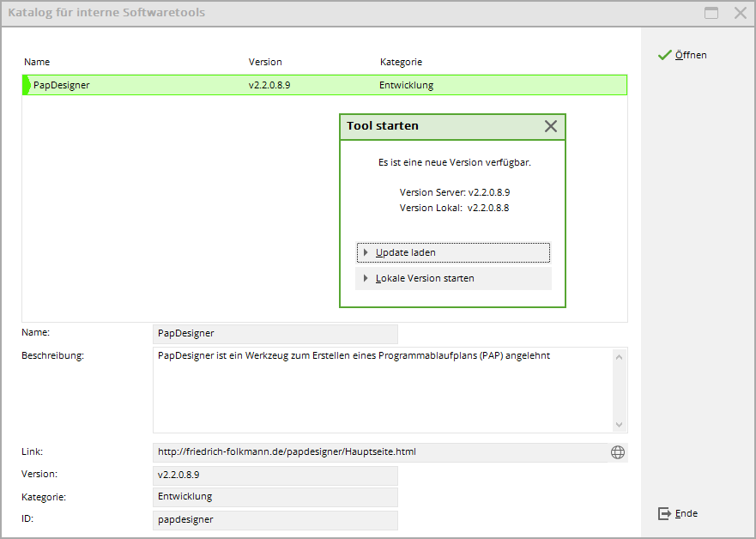Screen dimensions: 756x539
Task: Click the arrow next to Update laden
Action: coord(366,252)
